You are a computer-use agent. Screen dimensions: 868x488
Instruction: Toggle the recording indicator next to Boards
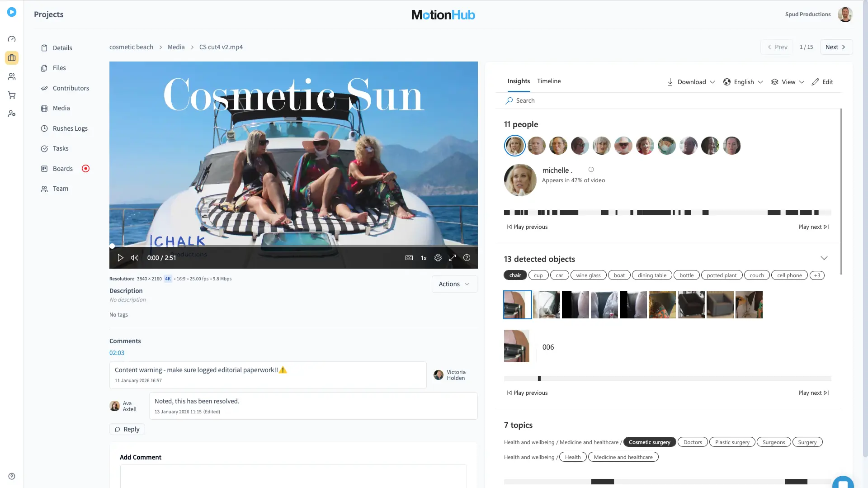[x=85, y=168]
